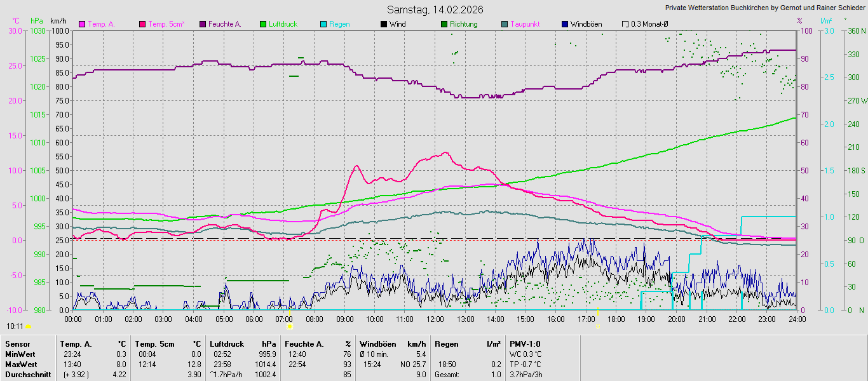Click the Sensor row header label
Viewport: 868px width, 381px height.
click(17, 344)
